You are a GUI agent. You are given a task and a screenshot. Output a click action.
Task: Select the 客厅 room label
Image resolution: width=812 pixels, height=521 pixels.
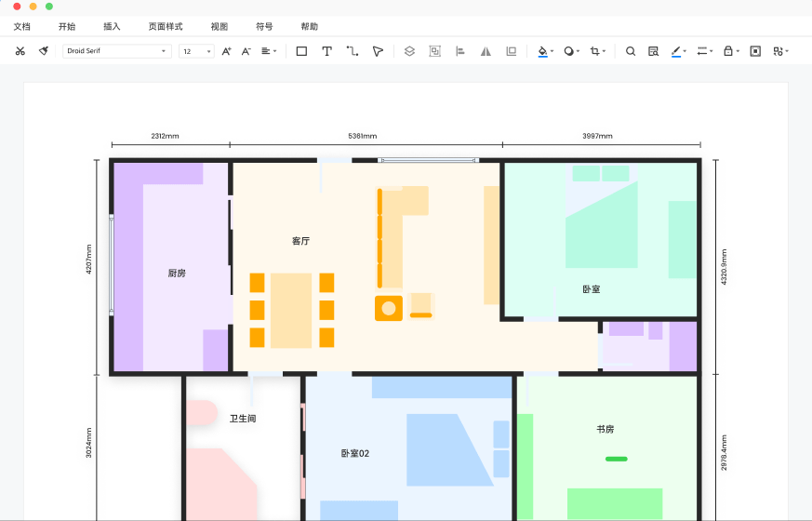(x=300, y=241)
